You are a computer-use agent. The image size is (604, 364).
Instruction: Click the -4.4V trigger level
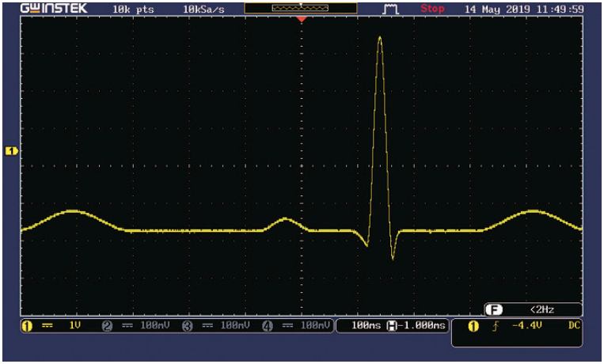[x=527, y=325]
